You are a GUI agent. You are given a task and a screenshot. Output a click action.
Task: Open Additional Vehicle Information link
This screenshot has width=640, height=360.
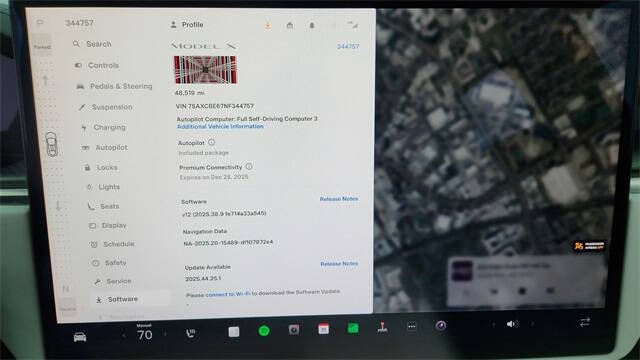pyautogui.click(x=220, y=127)
